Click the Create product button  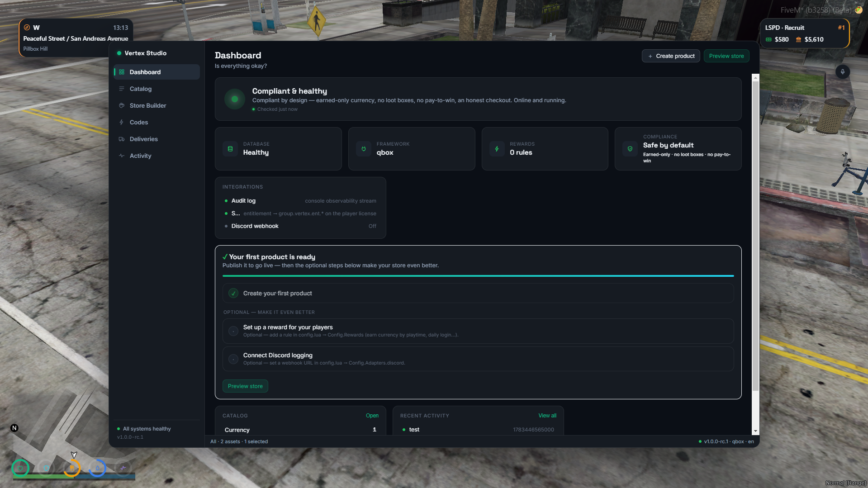pyautogui.click(x=671, y=56)
